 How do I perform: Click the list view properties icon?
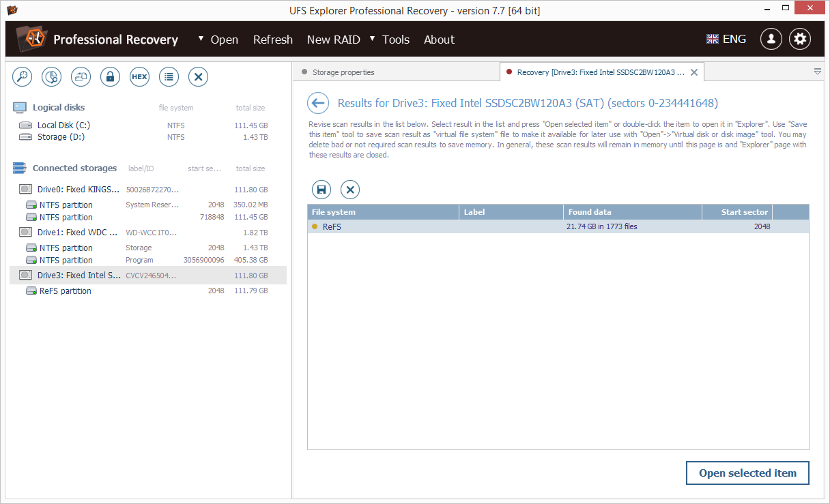[x=169, y=77]
